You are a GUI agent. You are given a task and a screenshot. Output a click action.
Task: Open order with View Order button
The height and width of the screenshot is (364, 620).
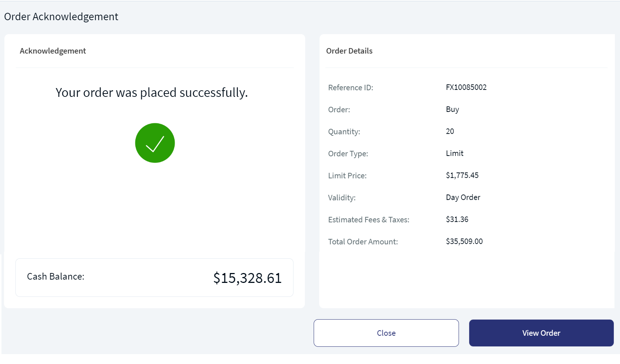tap(541, 333)
